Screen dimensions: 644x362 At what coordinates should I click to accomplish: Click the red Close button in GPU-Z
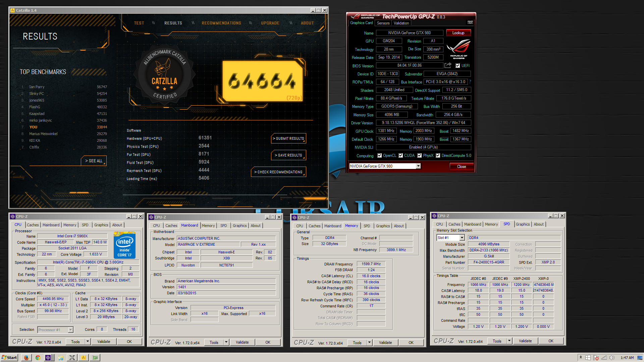pyautogui.click(x=462, y=167)
